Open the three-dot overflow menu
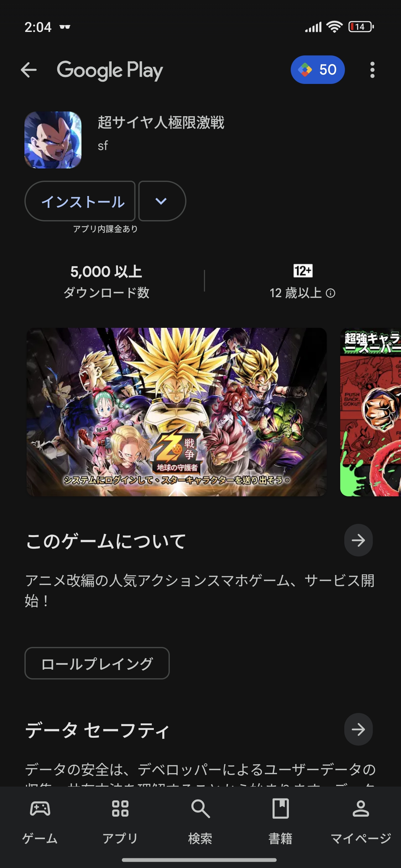401x868 pixels. [x=372, y=70]
